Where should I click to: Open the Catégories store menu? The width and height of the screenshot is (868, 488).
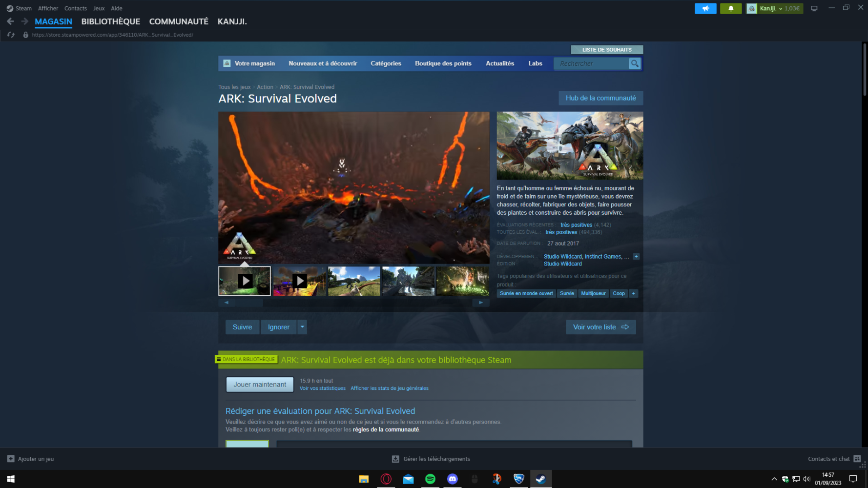[386, 63]
